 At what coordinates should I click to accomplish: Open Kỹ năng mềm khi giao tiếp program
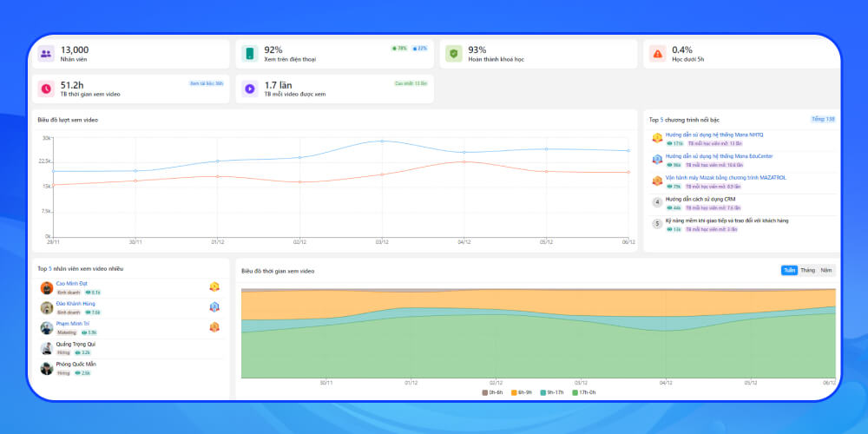tap(727, 220)
